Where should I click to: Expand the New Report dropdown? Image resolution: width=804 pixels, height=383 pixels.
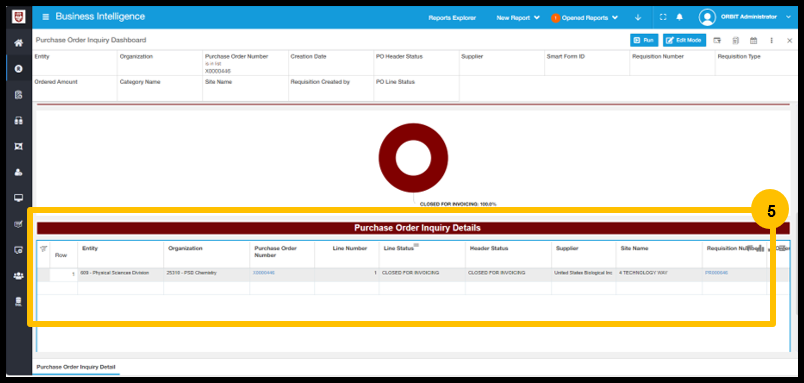(518, 17)
